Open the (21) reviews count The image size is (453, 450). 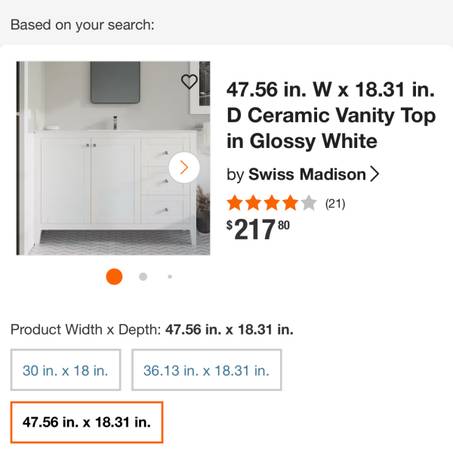335,203
